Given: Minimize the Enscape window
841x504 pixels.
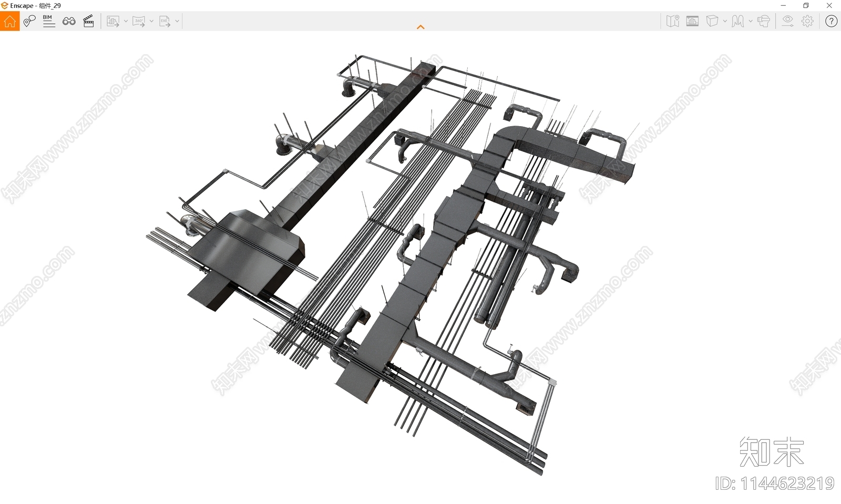Looking at the screenshot, I should [783, 5].
